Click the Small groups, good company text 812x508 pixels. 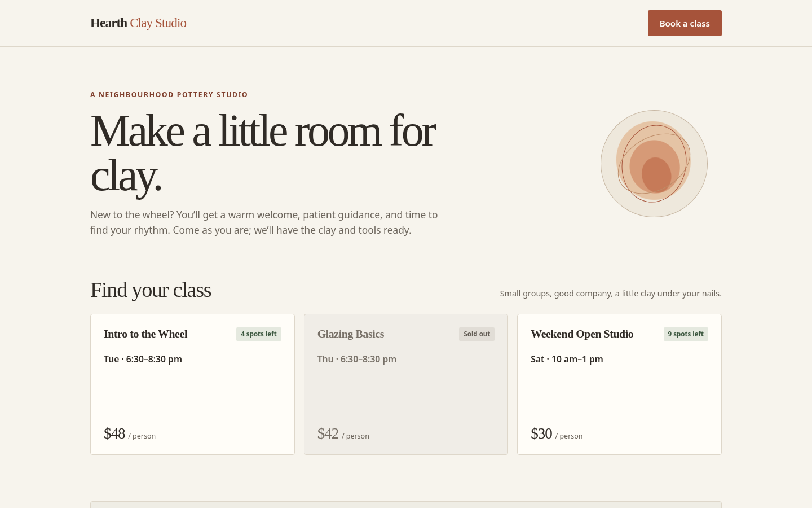tap(611, 294)
